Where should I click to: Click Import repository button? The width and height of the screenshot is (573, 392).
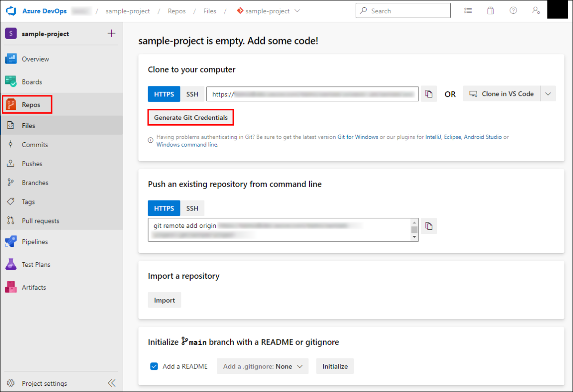(164, 300)
